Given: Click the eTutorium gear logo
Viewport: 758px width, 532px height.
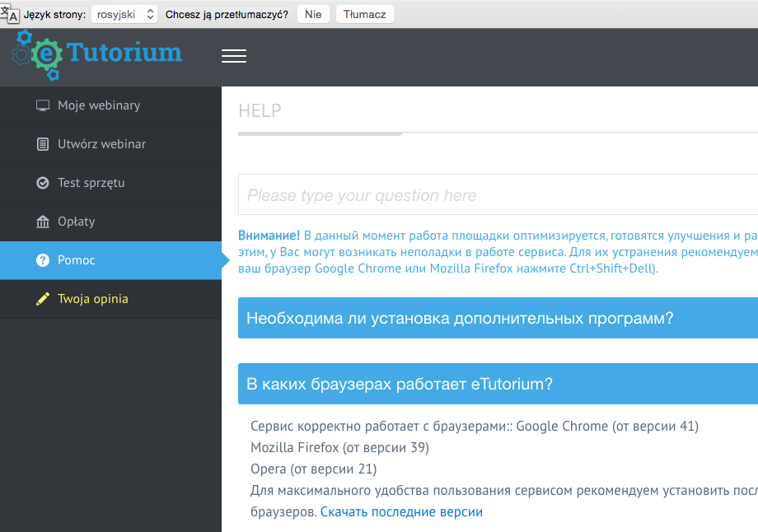Looking at the screenshot, I should [36, 54].
